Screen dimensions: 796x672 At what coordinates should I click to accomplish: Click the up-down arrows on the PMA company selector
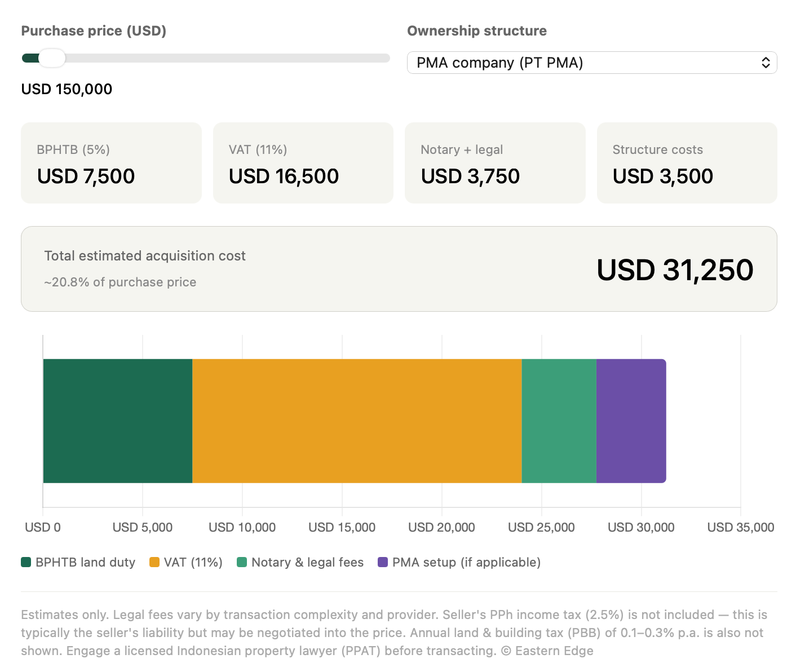pos(766,63)
